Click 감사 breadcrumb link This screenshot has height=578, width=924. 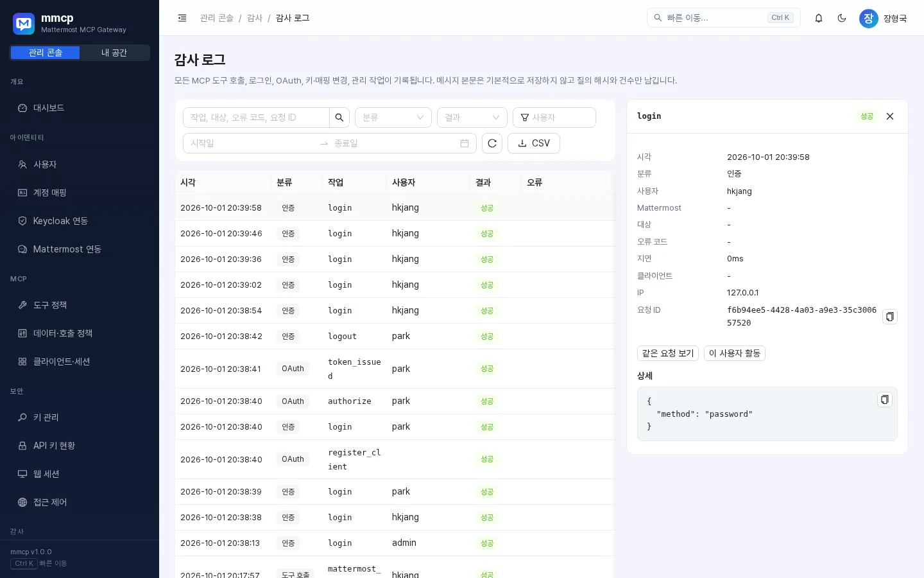255,18
